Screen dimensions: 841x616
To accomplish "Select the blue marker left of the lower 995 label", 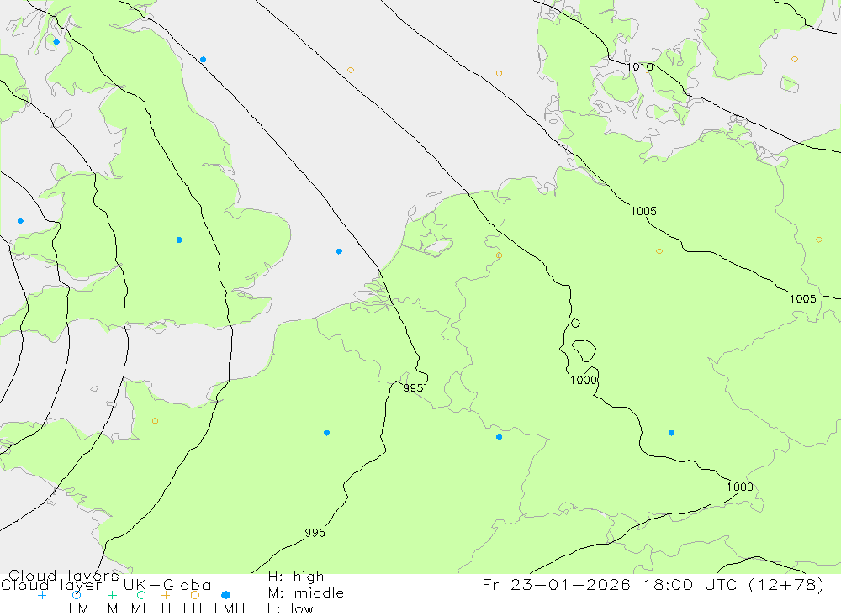I will click(326, 433).
